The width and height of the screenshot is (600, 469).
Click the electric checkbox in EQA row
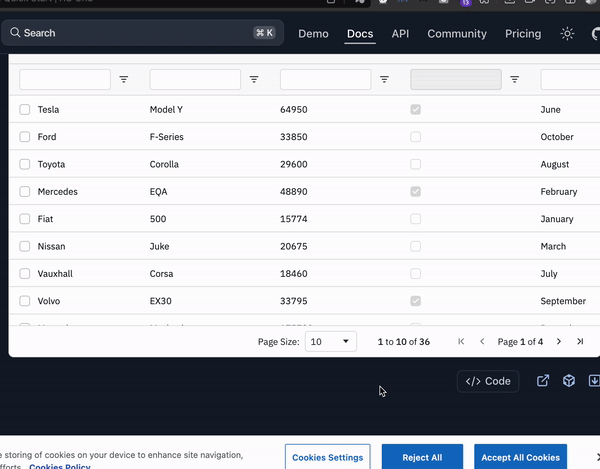(x=416, y=191)
